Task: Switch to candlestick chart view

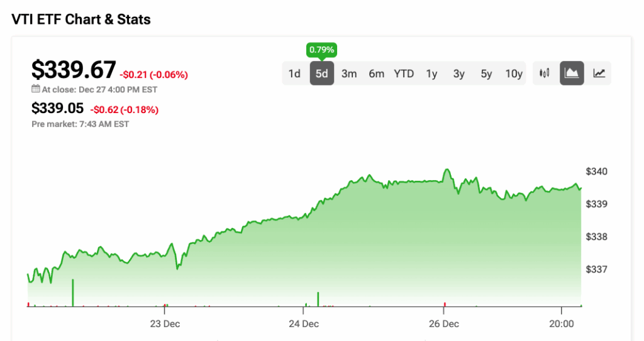Action: coord(545,73)
